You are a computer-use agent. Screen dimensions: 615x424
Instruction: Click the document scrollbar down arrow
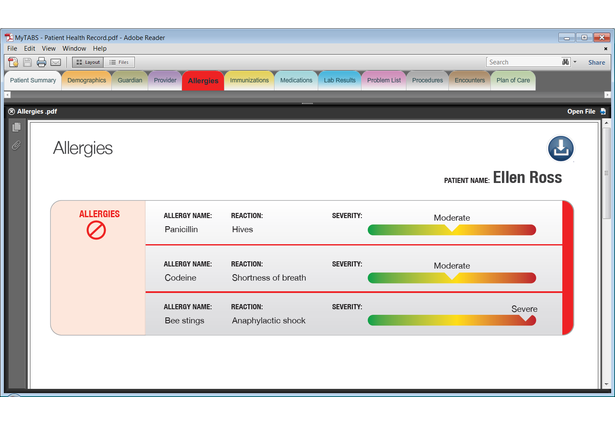click(606, 384)
